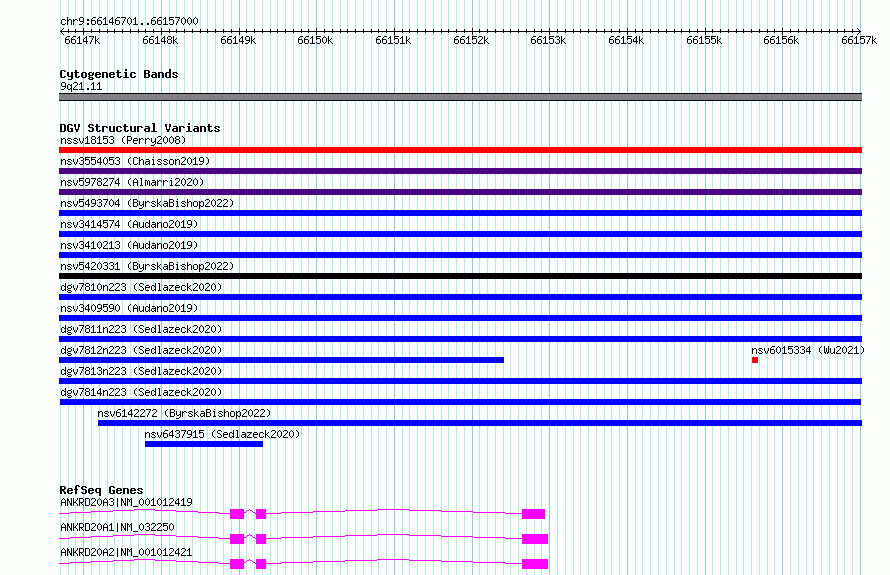Screen dimensions: 890x575
Task: Click the blue dgv7810n223 variant bar
Action: (x=460, y=297)
